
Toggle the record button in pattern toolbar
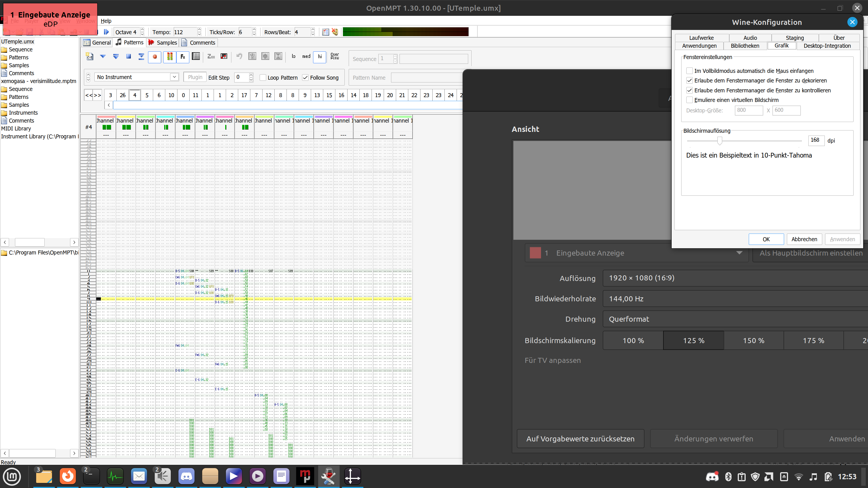155,56
